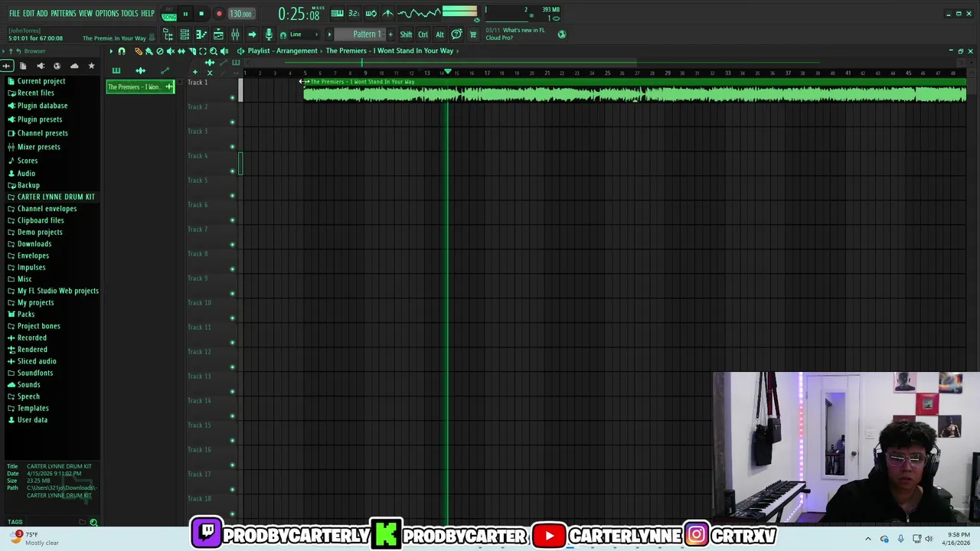Click the browser files tab icon
The height and width of the screenshot is (551, 980).
click(23, 66)
